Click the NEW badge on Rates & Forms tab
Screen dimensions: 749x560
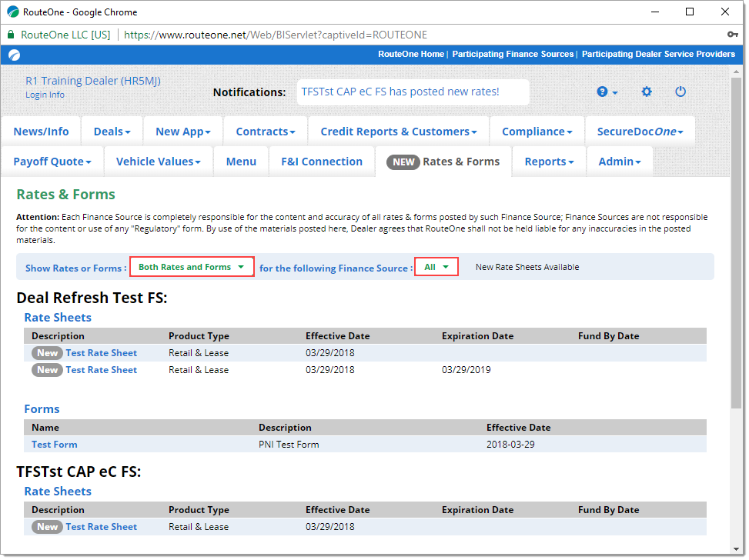(403, 162)
